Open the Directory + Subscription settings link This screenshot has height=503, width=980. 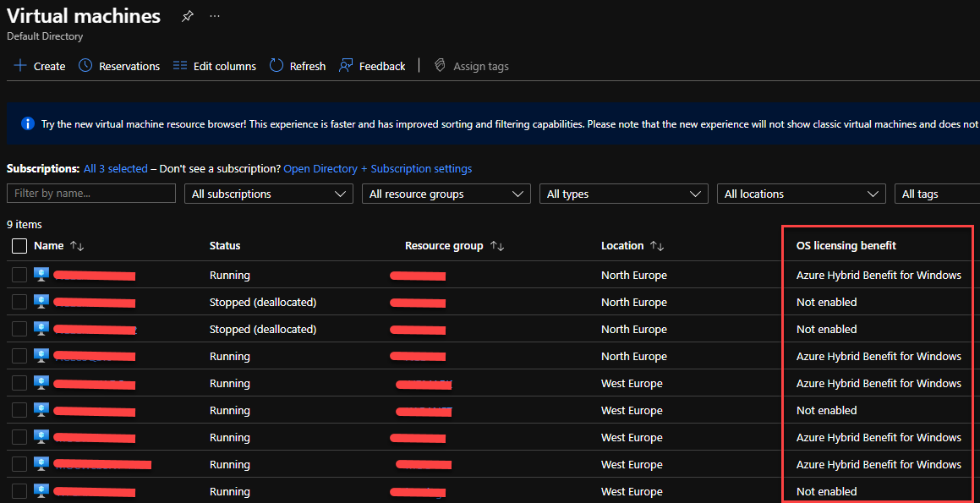(x=377, y=169)
